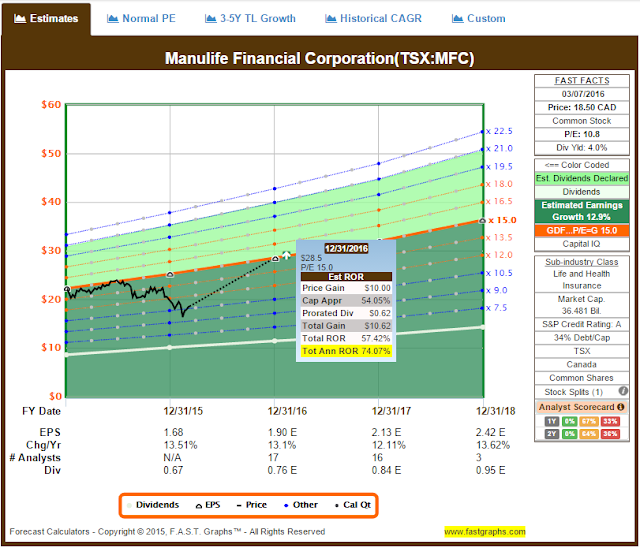
Task: Click the Div Yld: 4.0% fact
Action: pyautogui.click(x=582, y=148)
